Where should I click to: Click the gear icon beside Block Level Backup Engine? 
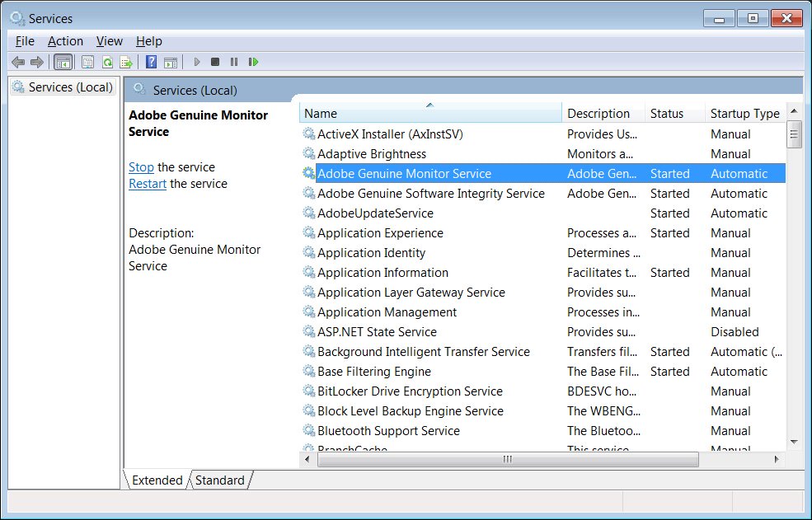pos(309,410)
